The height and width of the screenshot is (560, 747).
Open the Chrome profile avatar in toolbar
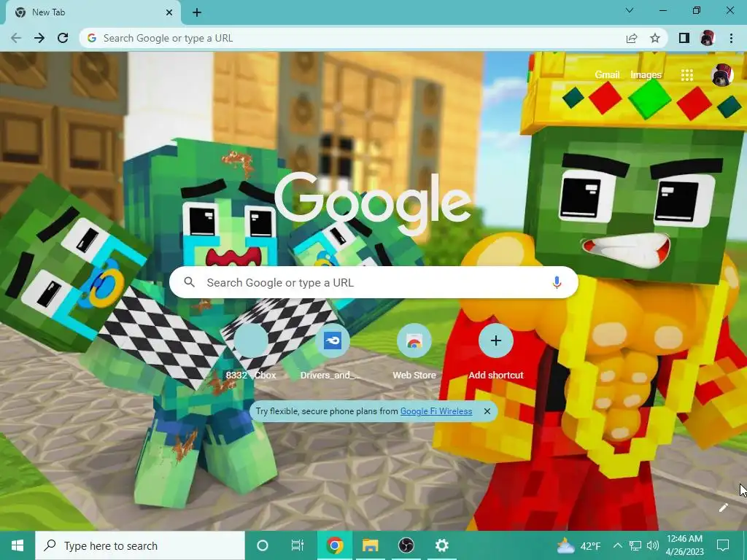coord(708,38)
